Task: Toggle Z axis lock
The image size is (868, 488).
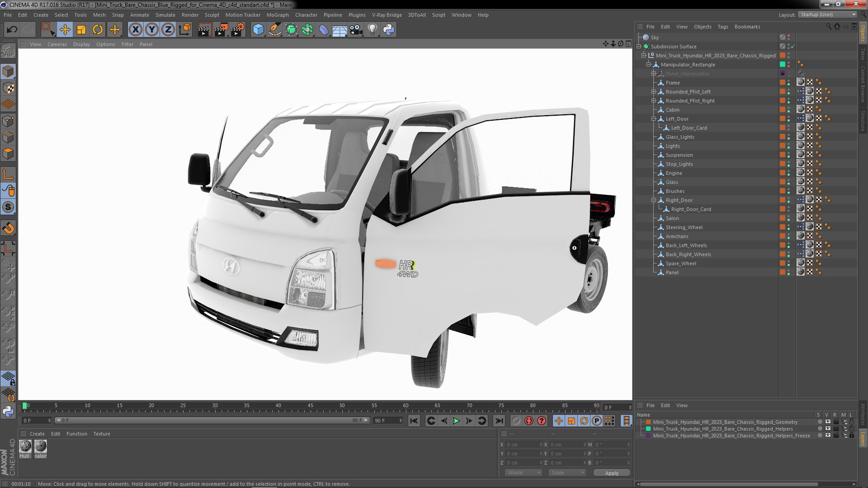Action: point(168,30)
